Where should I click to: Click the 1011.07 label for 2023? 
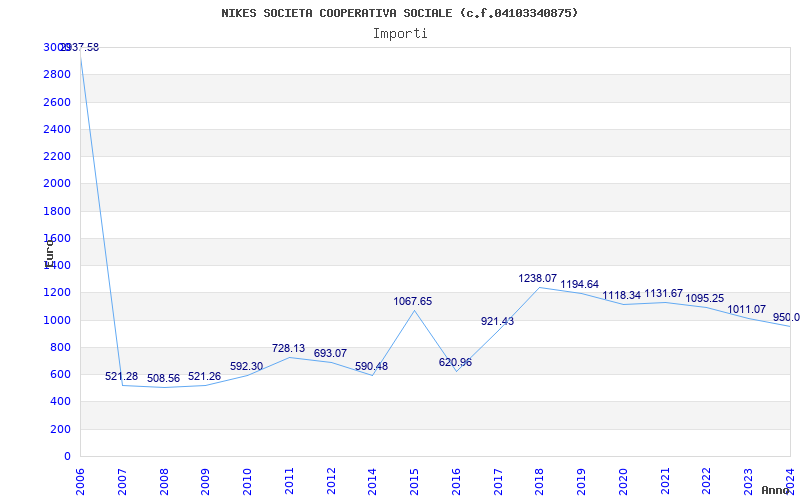click(x=746, y=310)
